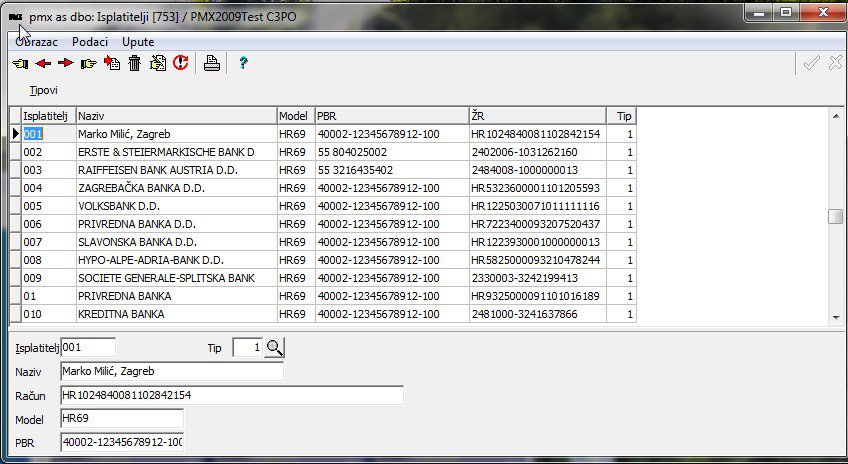Click the grayed confirm checkmark icon
Viewport: 848px width, 464px height.
(x=811, y=63)
